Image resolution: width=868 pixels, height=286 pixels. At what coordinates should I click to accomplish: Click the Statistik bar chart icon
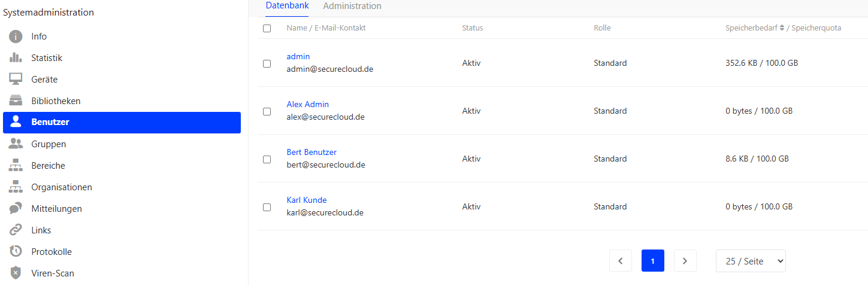[x=16, y=58]
